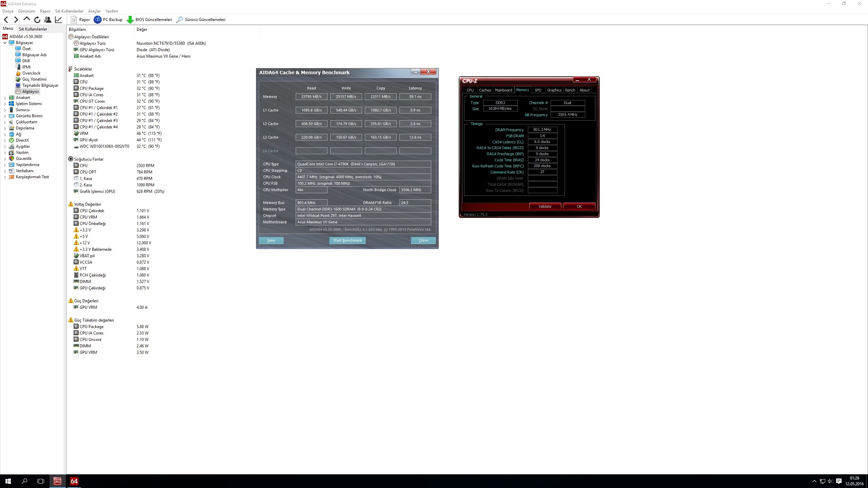The height and width of the screenshot is (488, 868).
Task: Switch to Bench tab in CPU-Z
Action: click(x=570, y=90)
